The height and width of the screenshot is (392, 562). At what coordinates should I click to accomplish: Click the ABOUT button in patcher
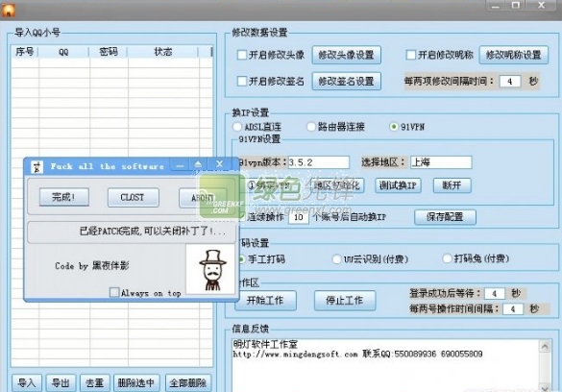tap(203, 198)
